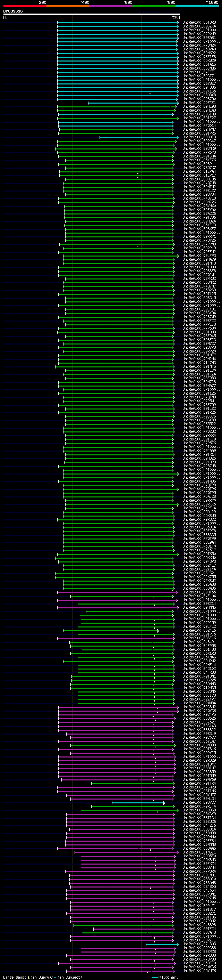
Task: Select label UniRef100_B9RG47
Action: pos(199,141)
